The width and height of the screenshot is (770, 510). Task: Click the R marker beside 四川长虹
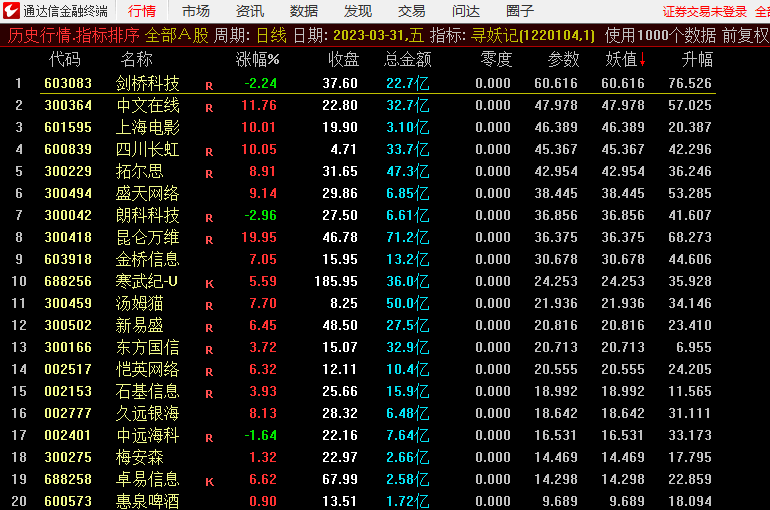point(209,152)
